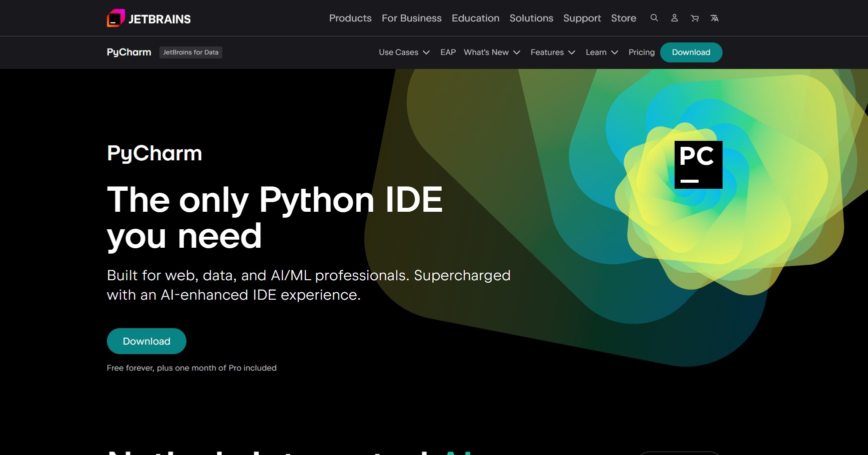Expand the Use Cases dropdown
This screenshot has width=868, height=455.
[x=404, y=52]
